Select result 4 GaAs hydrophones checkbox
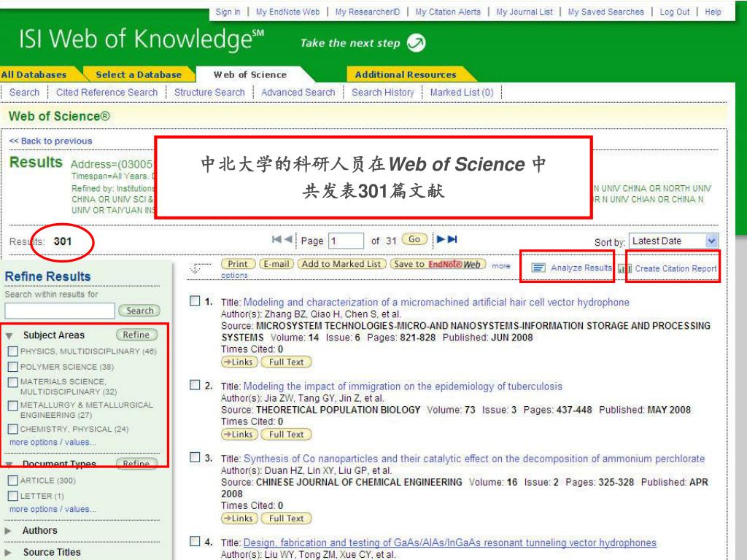The height and width of the screenshot is (560, 747). (x=195, y=541)
